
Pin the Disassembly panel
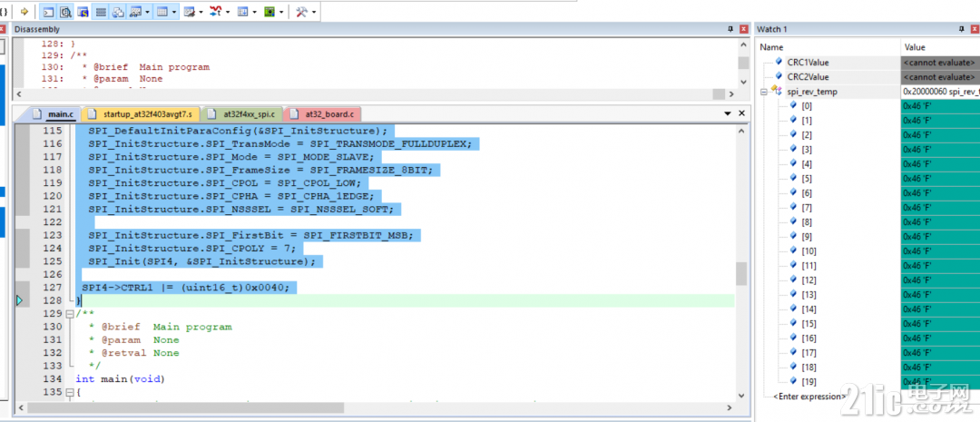coord(730,29)
